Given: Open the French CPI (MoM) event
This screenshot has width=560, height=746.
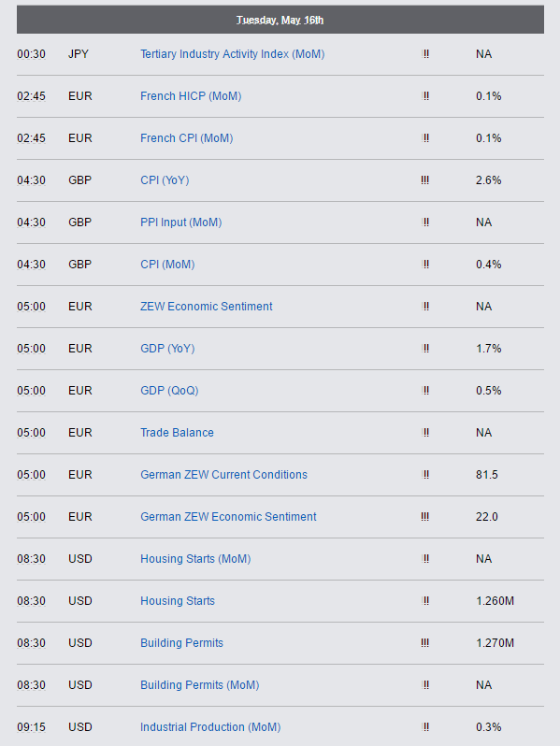Looking at the screenshot, I should (186, 138).
